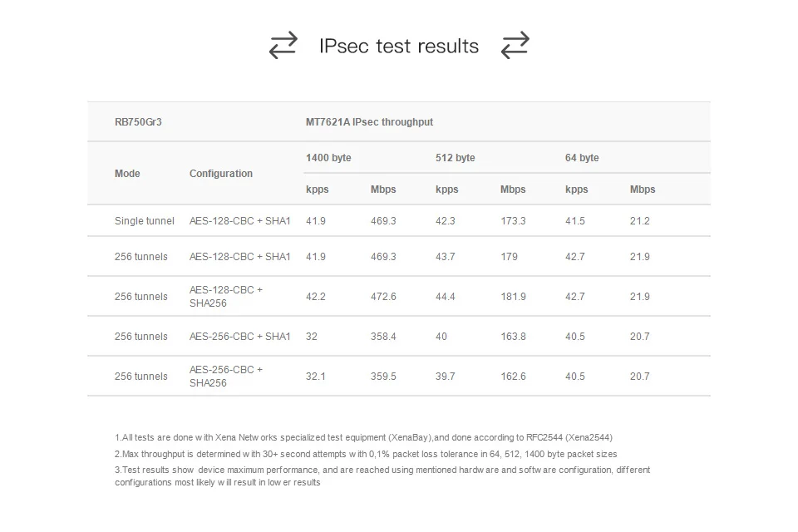The height and width of the screenshot is (532, 798).
Task: Click the IPsec test results heading
Action: (399, 46)
